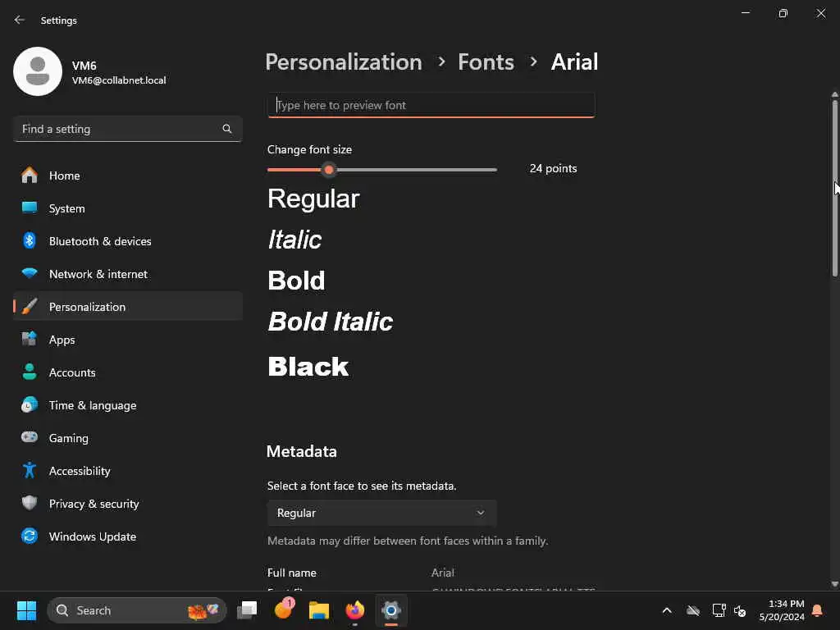Viewport: 840px width, 630px height.
Task: Open Gaming settings page
Action: (x=127, y=437)
